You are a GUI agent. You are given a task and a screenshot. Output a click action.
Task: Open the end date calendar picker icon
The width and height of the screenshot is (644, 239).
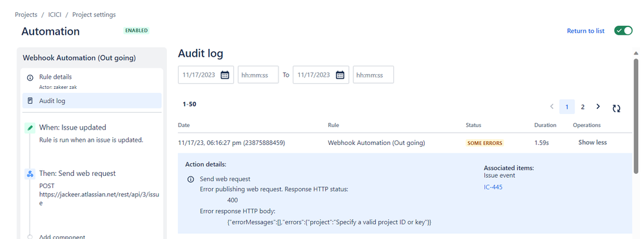tap(340, 75)
